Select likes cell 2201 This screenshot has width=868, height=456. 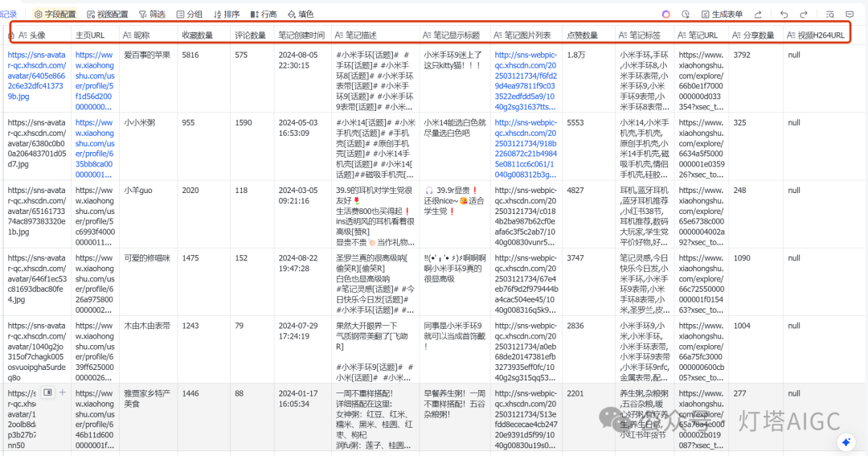click(x=588, y=417)
